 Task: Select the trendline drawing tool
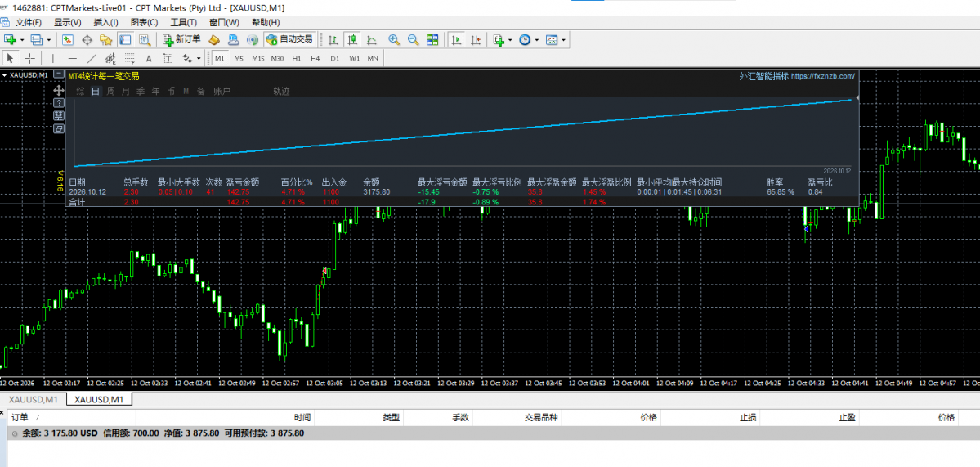(x=92, y=58)
